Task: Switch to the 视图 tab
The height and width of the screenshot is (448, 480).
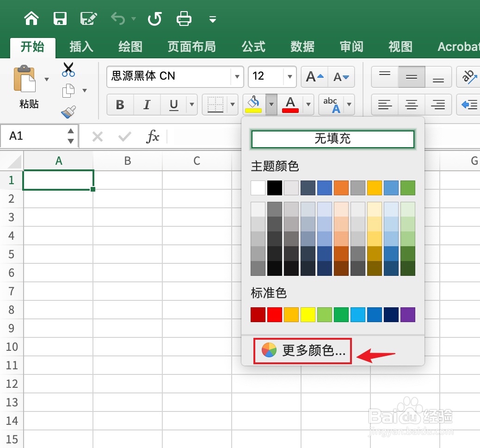Action: tap(400, 47)
